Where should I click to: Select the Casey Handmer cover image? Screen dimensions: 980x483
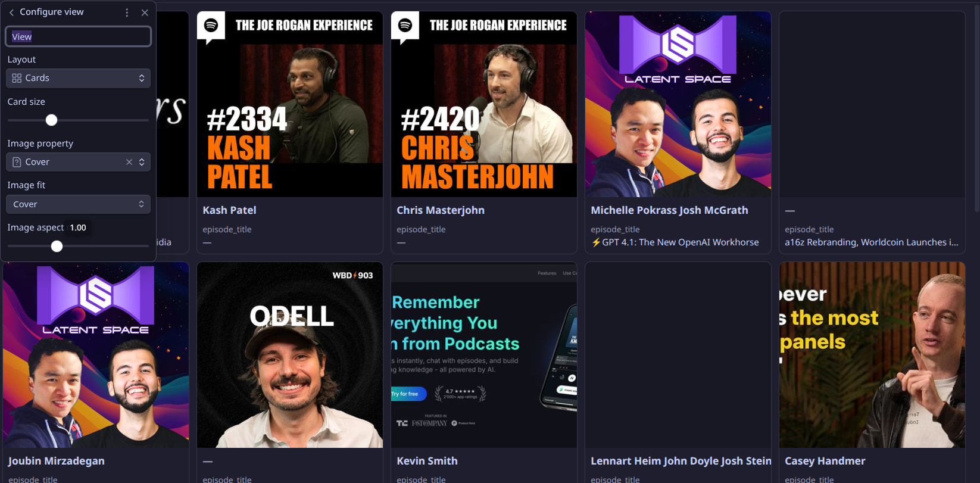[872, 355]
